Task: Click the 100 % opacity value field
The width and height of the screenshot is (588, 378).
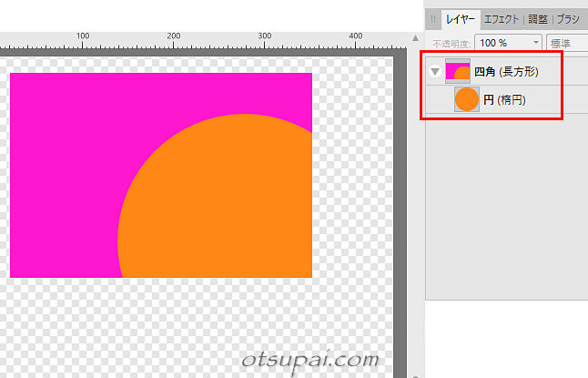Action: [496, 43]
